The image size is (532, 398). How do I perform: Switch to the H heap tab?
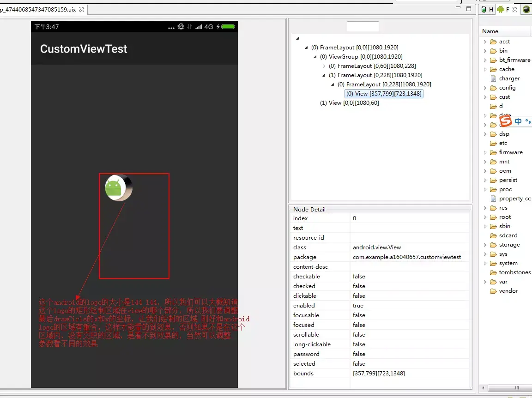click(x=488, y=10)
